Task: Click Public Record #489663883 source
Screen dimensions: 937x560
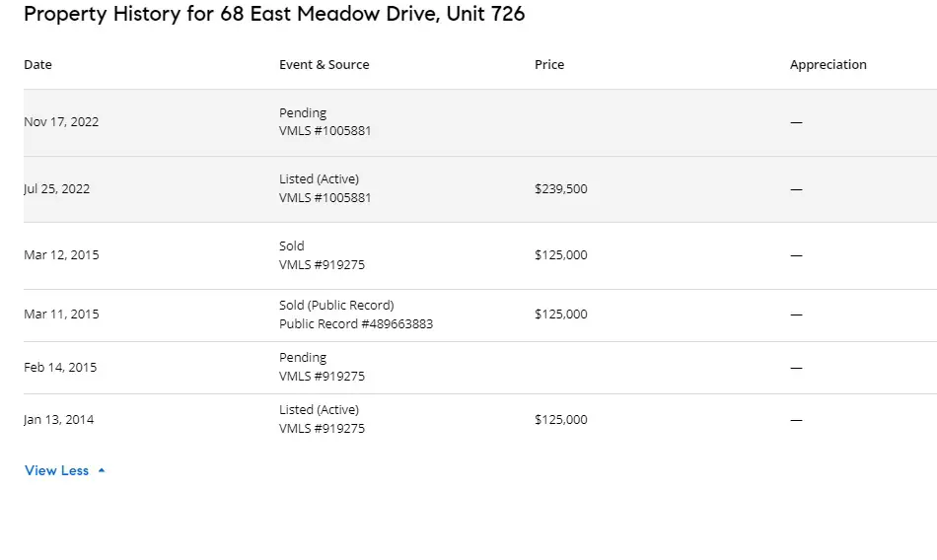Action: [x=356, y=324]
